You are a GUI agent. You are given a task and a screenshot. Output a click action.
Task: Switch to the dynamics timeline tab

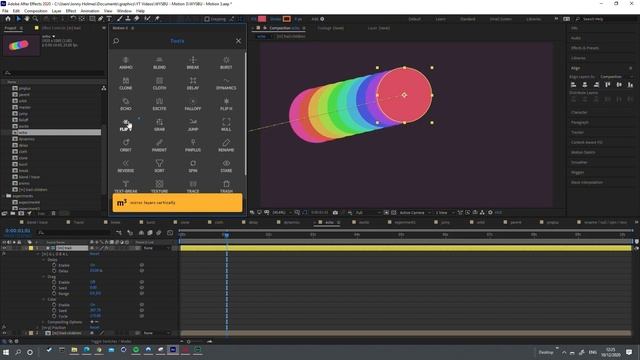[291, 222]
